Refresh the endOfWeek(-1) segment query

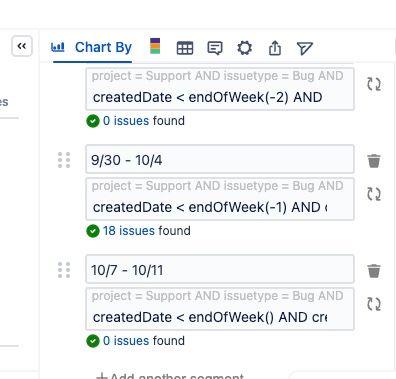pos(374,194)
